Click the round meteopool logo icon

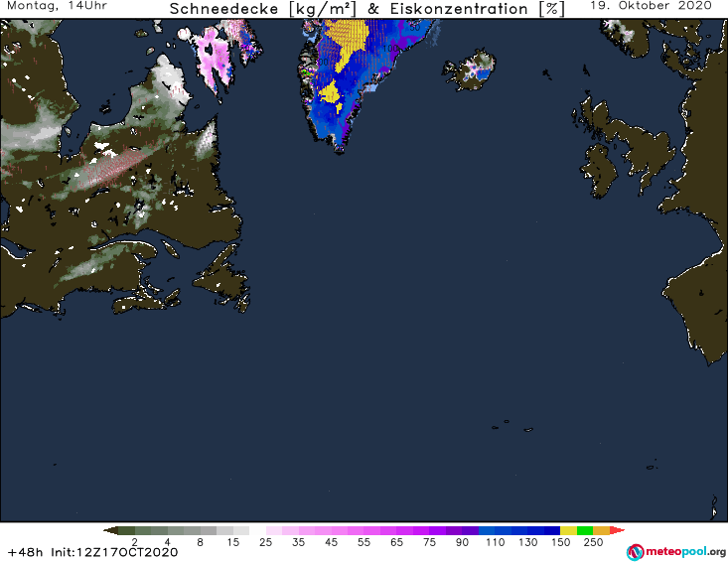tap(635, 552)
